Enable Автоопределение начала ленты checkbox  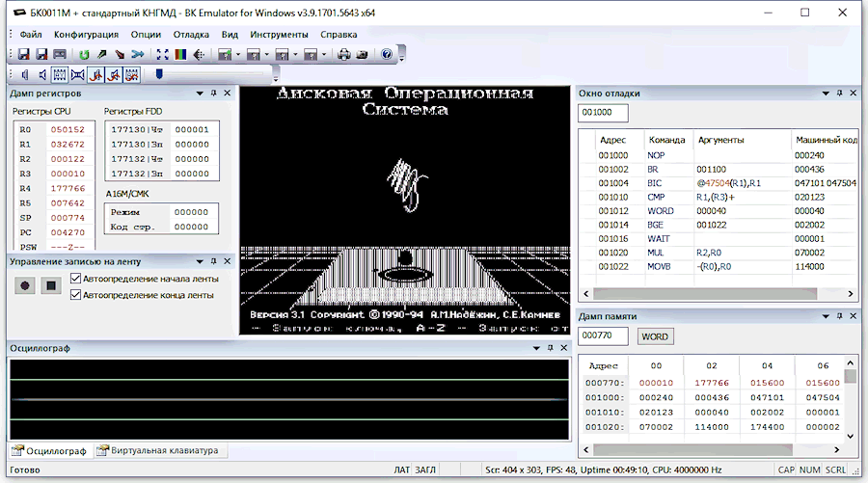[76, 279]
